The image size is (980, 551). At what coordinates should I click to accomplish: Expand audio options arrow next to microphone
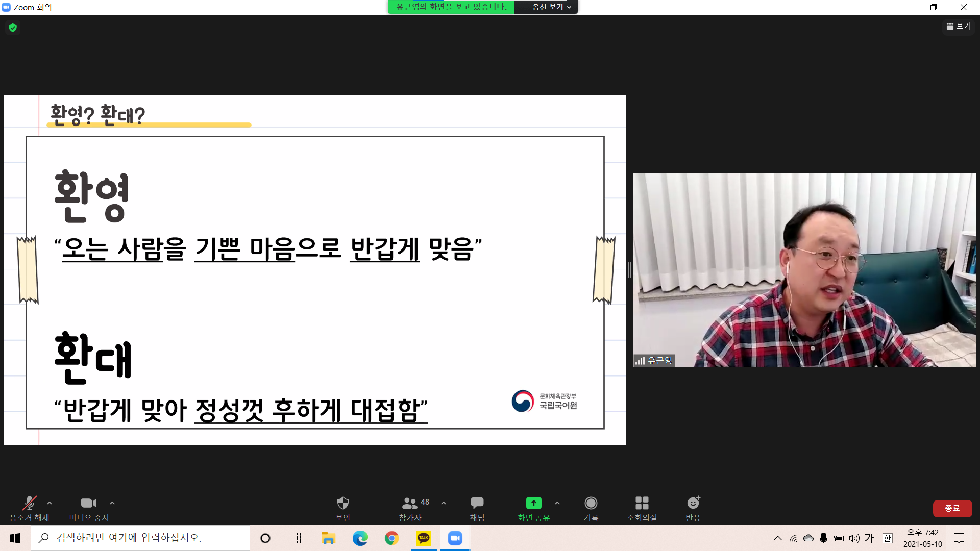50,503
